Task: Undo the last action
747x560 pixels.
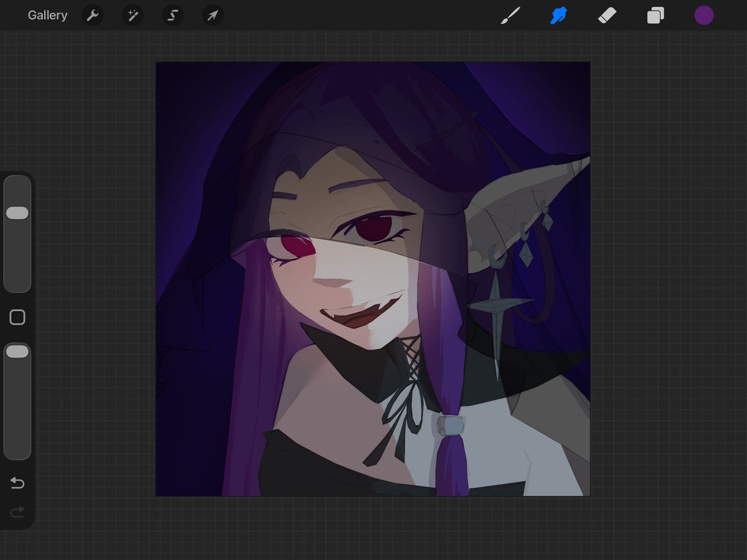Action: [17, 483]
